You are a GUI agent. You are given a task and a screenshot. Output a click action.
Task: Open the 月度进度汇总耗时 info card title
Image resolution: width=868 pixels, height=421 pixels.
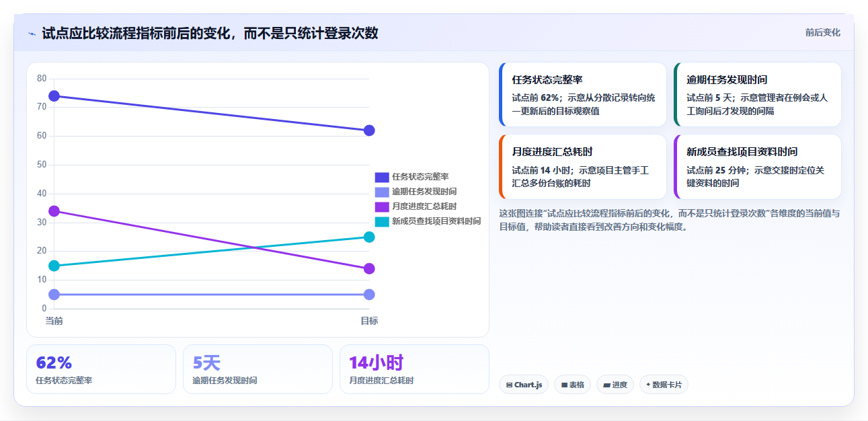(552, 152)
